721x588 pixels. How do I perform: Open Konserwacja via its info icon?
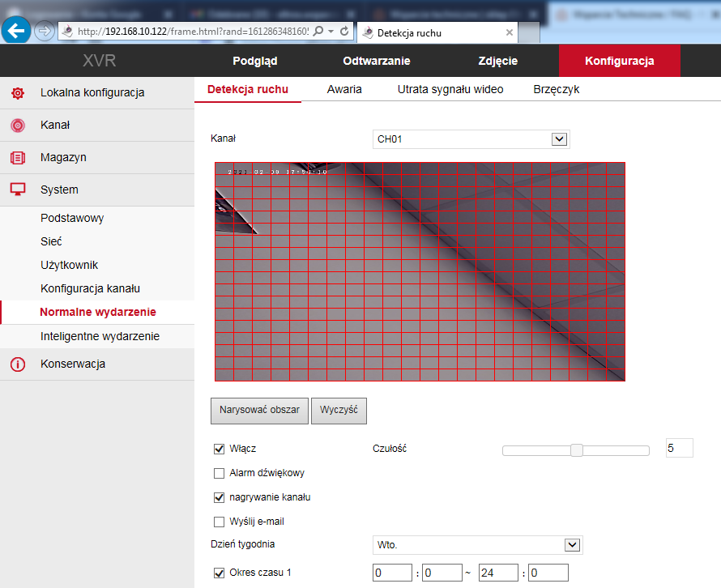coord(17,363)
